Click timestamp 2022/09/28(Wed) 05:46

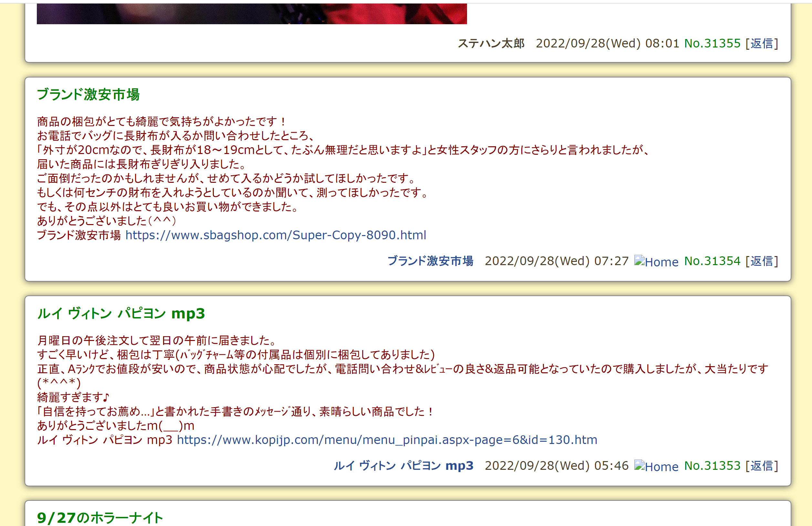click(557, 466)
